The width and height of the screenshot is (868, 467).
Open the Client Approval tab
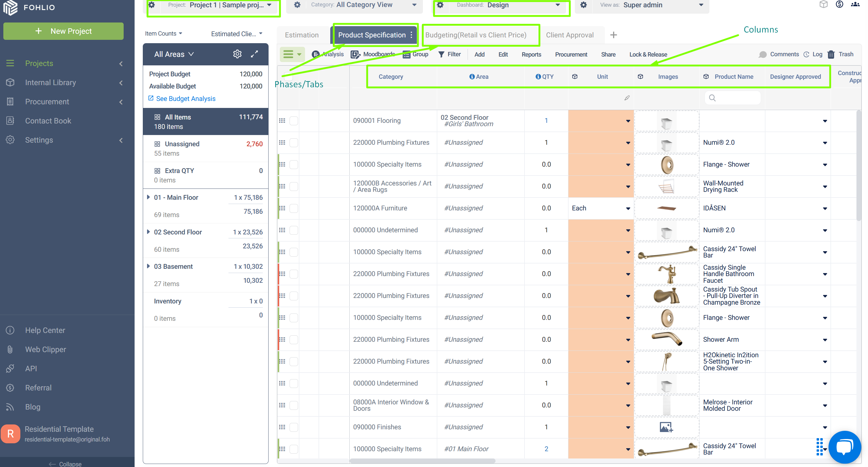[570, 35]
